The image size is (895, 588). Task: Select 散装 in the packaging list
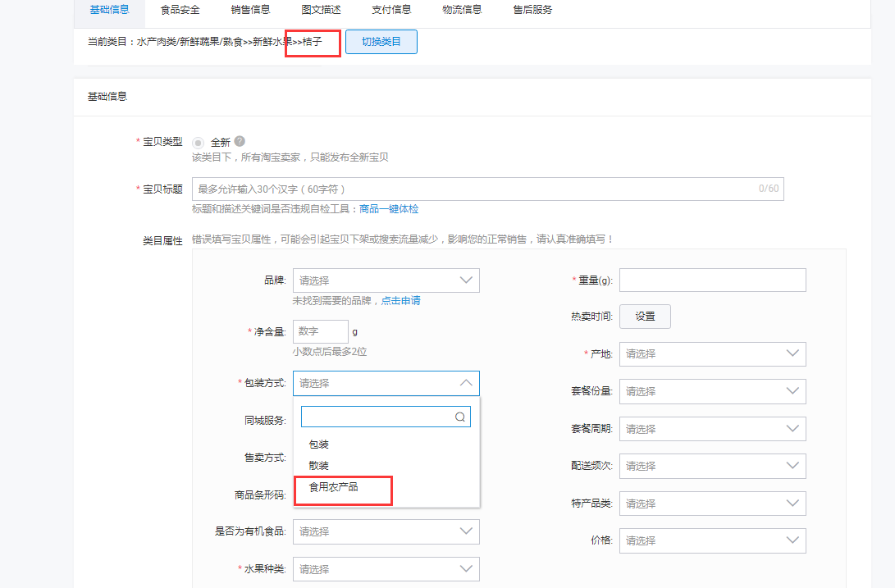319,465
